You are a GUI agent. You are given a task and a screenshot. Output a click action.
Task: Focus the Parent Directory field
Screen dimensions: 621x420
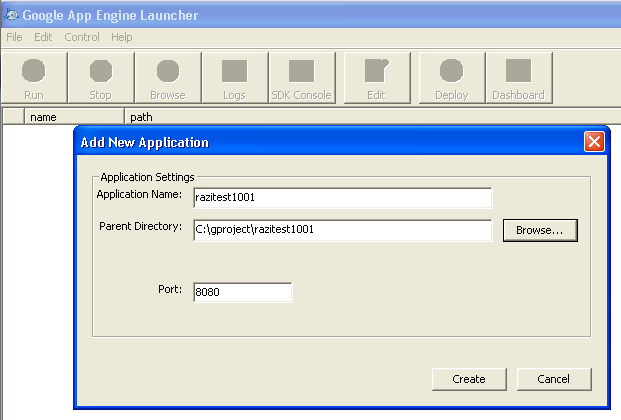point(343,229)
